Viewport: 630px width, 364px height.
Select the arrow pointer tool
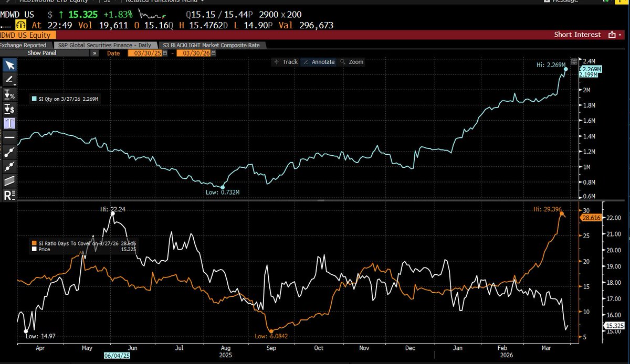[9, 65]
